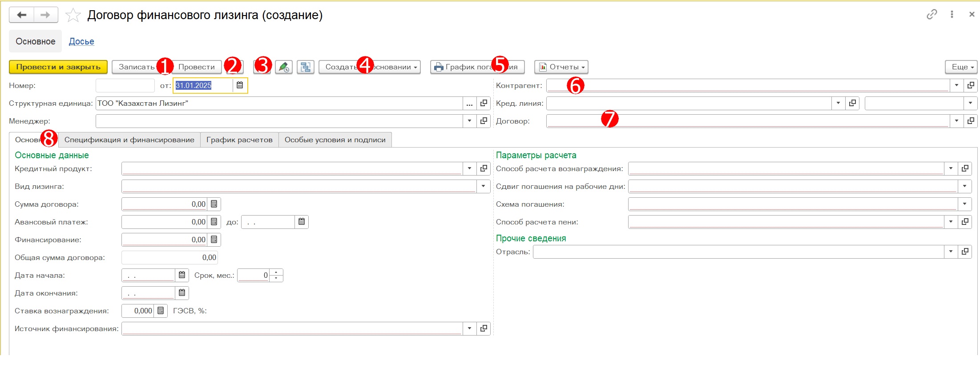Click the date field showing 31.01.2025
Screen dimensions: 980x384
[x=203, y=85]
